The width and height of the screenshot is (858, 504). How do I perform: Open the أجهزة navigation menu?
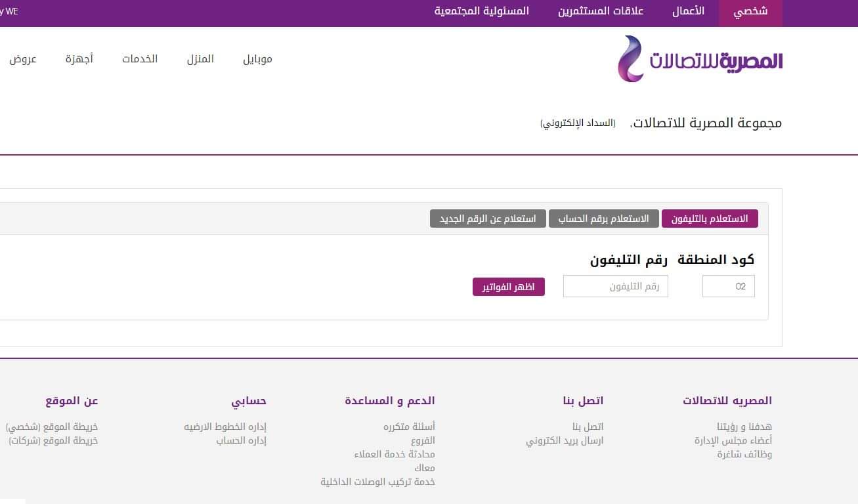[x=79, y=59]
